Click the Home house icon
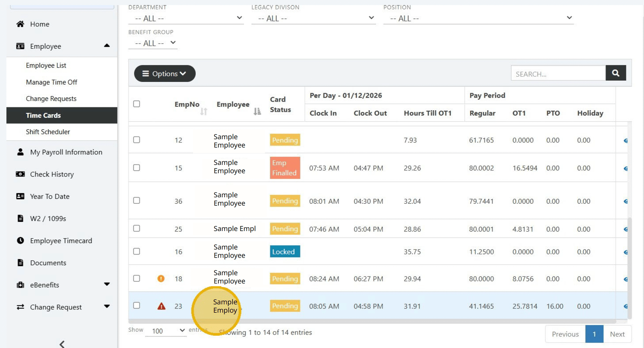 (20, 24)
